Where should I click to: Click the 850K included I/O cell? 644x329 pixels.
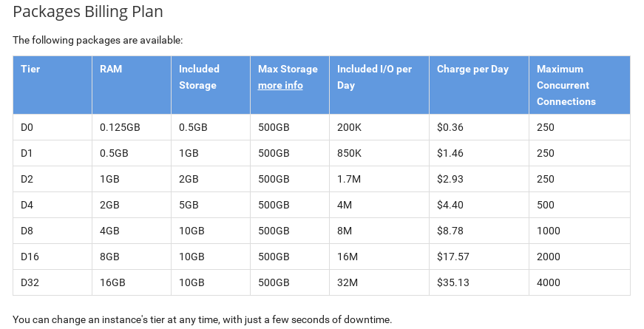point(349,153)
